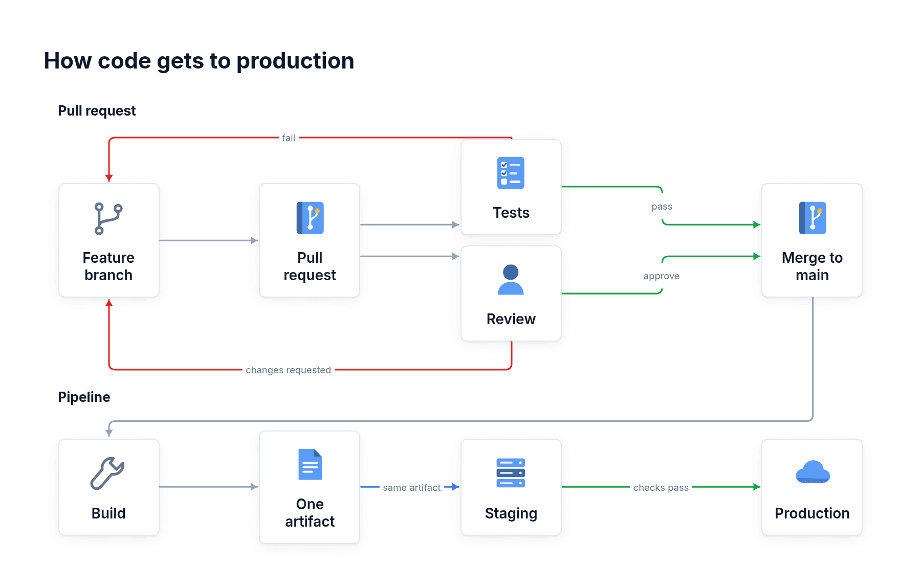Viewport: 921px width, 588px height.
Task: Select the "Staging" node label
Action: [x=511, y=514]
